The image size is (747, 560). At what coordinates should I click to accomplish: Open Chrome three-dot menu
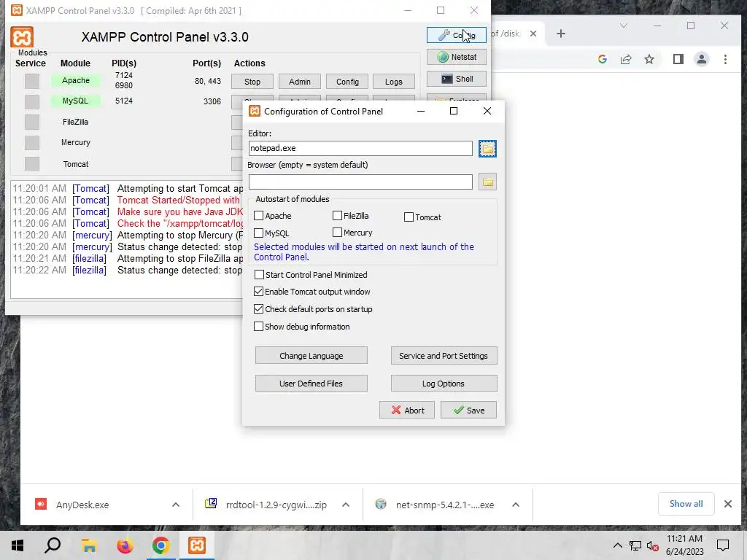coord(725,59)
